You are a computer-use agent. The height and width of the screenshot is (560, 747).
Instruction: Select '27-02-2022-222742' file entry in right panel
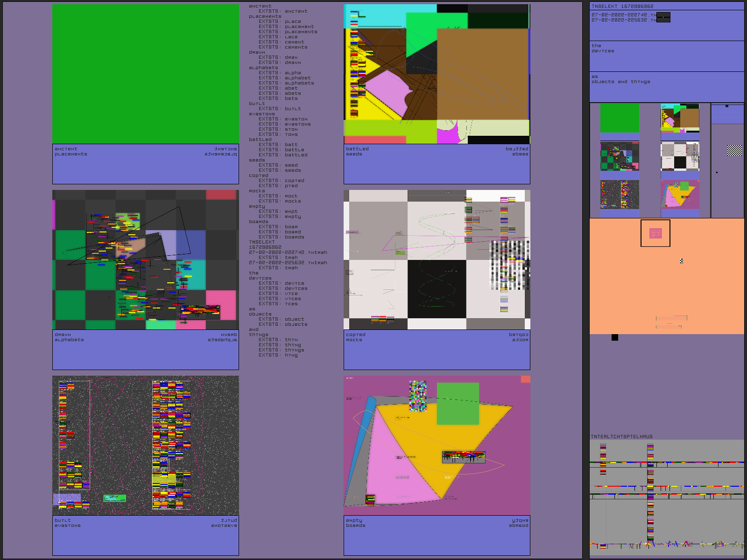[x=621, y=15]
